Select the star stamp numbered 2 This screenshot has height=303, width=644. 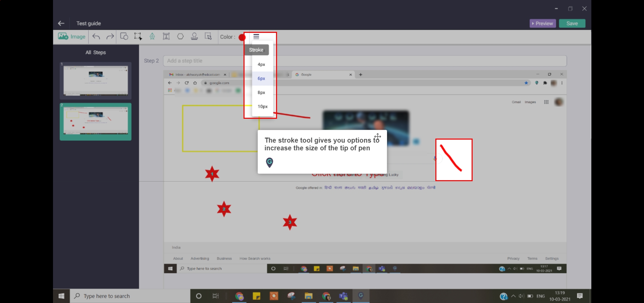click(224, 209)
